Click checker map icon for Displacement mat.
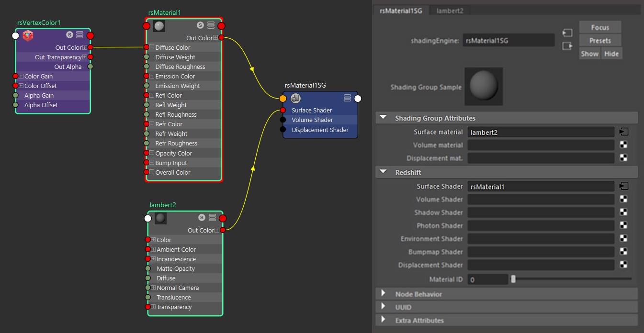Screen dimensions: 644x333 click(x=623, y=158)
